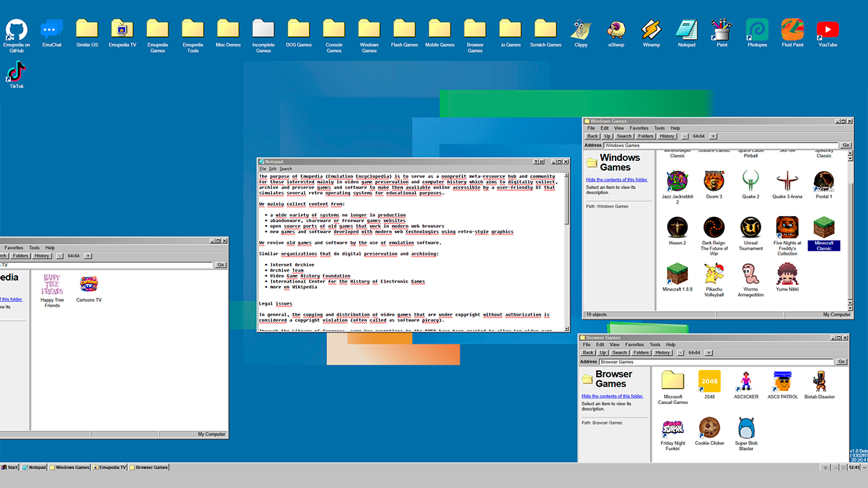Viewport: 868px width, 488px height.
Task: Open the Similar OS desktop folder
Action: (87, 33)
